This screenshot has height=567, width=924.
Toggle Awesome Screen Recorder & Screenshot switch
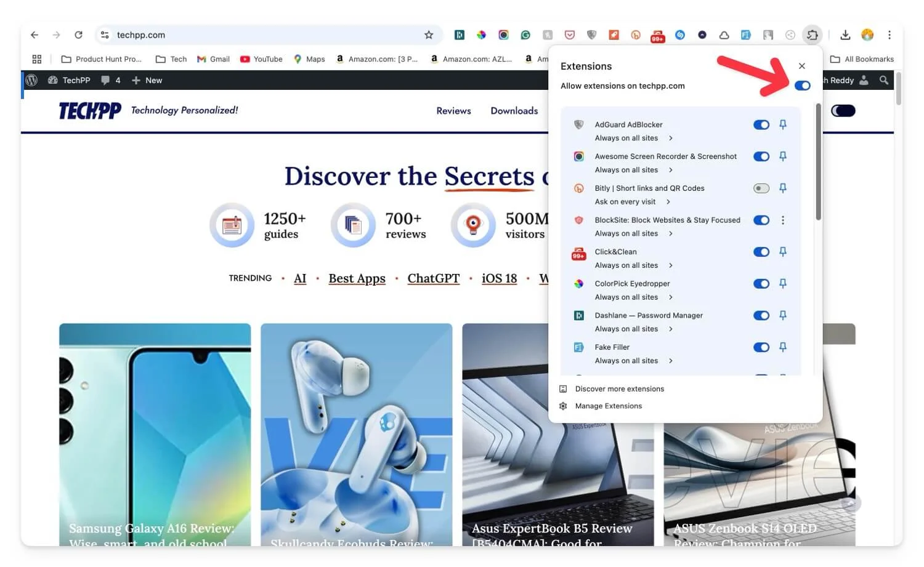tap(761, 156)
